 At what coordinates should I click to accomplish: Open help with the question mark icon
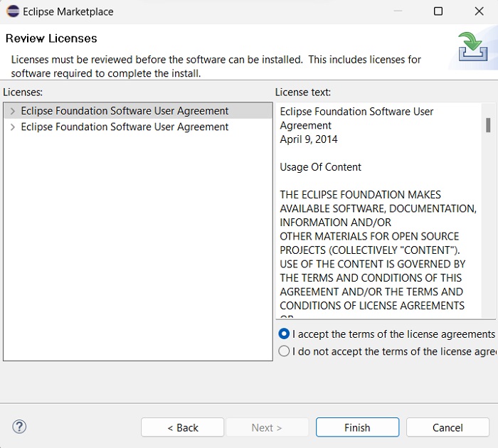(x=19, y=427)
